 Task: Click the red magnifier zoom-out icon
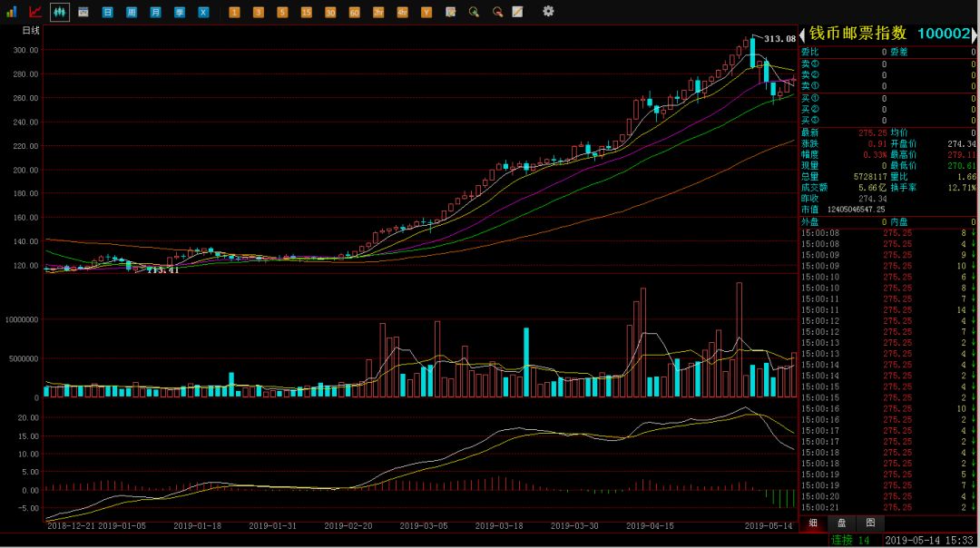pyautogui.click(x=497, y=12)
